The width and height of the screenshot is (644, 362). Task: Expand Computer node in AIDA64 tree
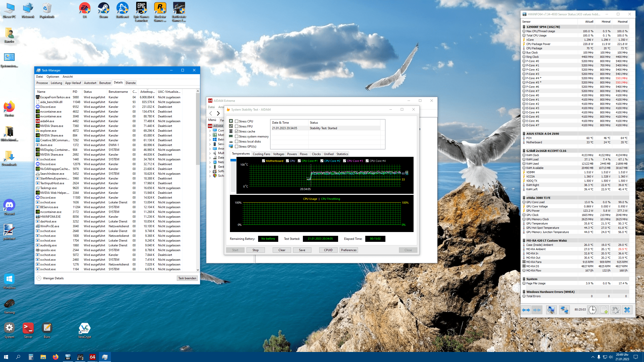210,130
